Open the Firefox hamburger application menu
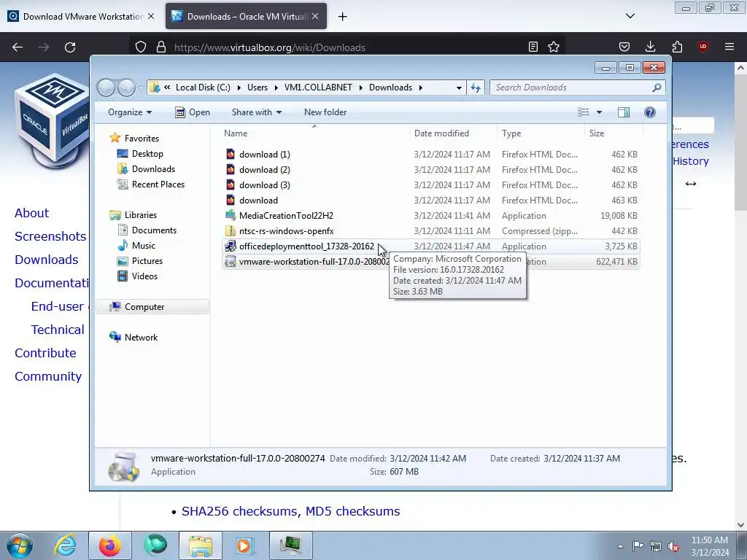 pyautogui.click(x=729, y=47)
